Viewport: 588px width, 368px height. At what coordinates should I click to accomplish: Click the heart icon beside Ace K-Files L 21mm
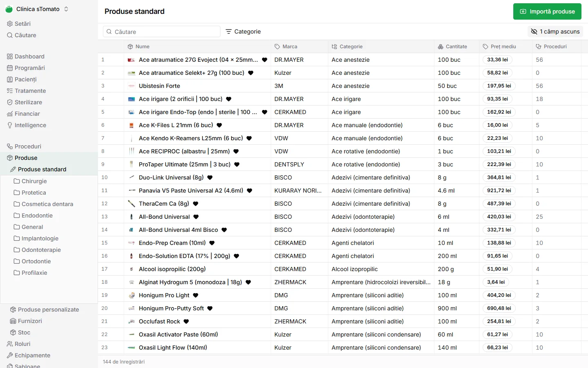(219, 125)
